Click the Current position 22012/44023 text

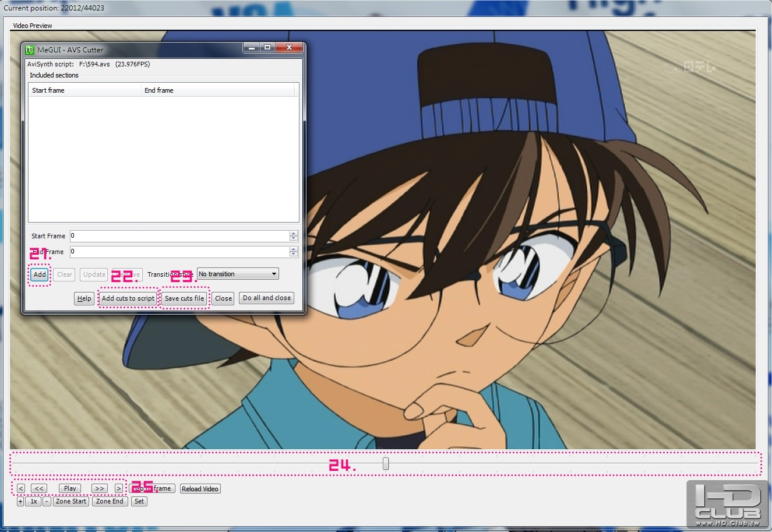[x=54, y=8]
